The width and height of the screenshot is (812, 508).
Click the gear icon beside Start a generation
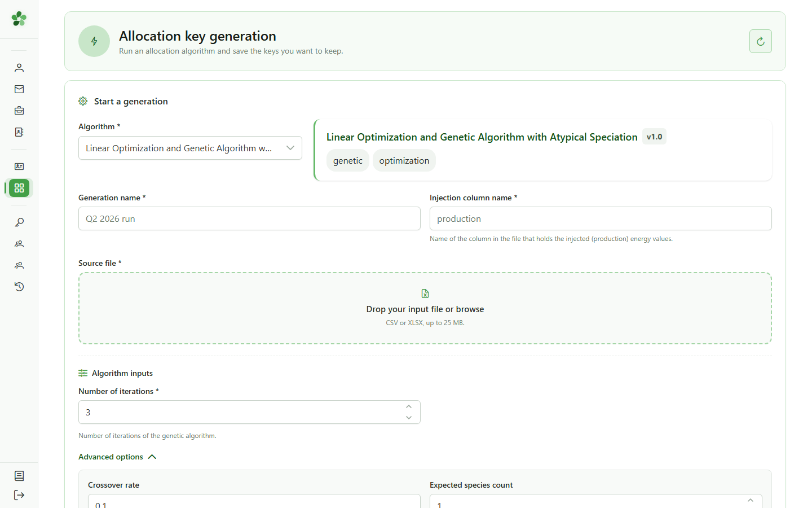pos(83,101)
